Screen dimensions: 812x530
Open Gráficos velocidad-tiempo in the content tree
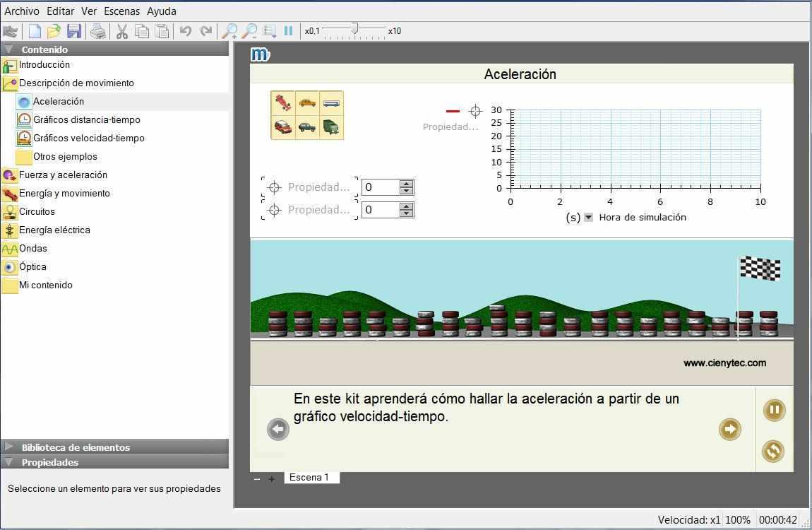pyautogui.click(x=88, y=138)
